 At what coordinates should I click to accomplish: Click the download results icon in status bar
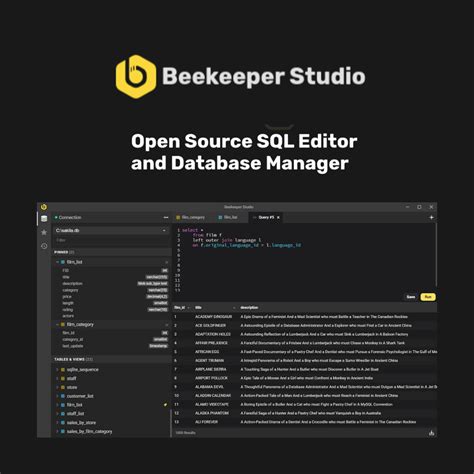tap(432, 433)
